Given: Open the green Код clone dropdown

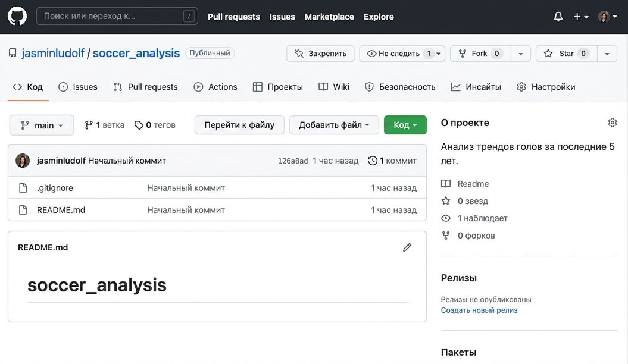Looking at the screenshot, I should pos(405,125).
